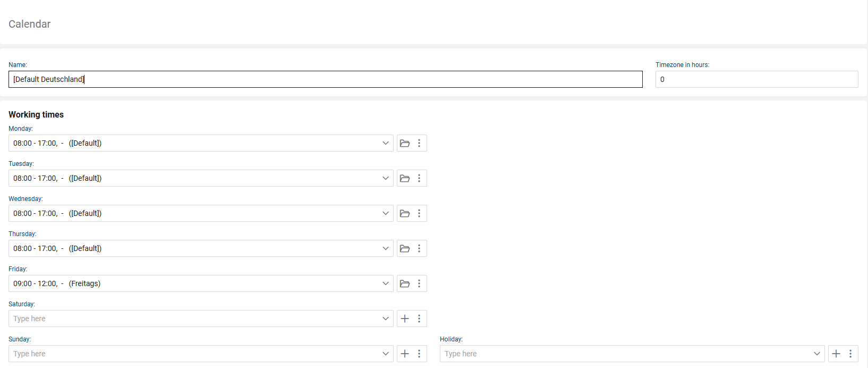This screenshot has height=368, width=868.
Task: Expand the Holiday working time dropdown arrow
Action: (817, 354)
